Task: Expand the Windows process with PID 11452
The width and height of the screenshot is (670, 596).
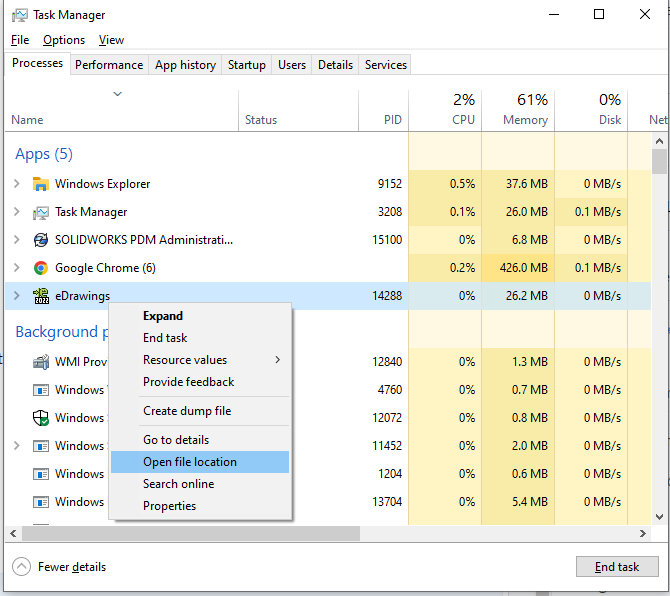Action: point(17,446)
